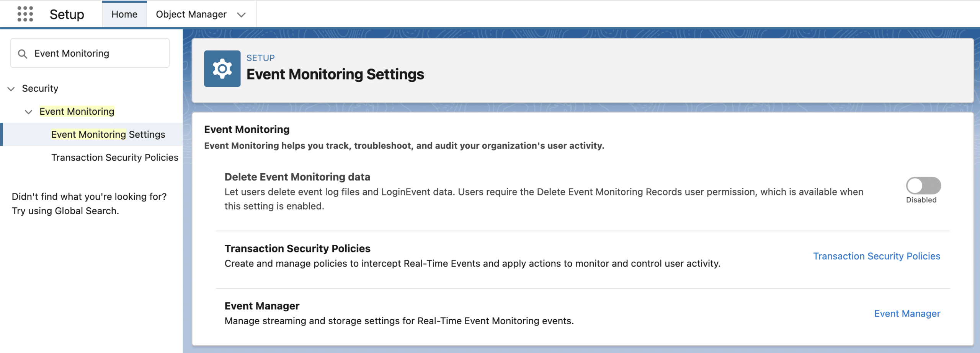
Task: Select Event Monitoring Settings in sidebar
Action: pyautogui.click(x=108, y=134)
